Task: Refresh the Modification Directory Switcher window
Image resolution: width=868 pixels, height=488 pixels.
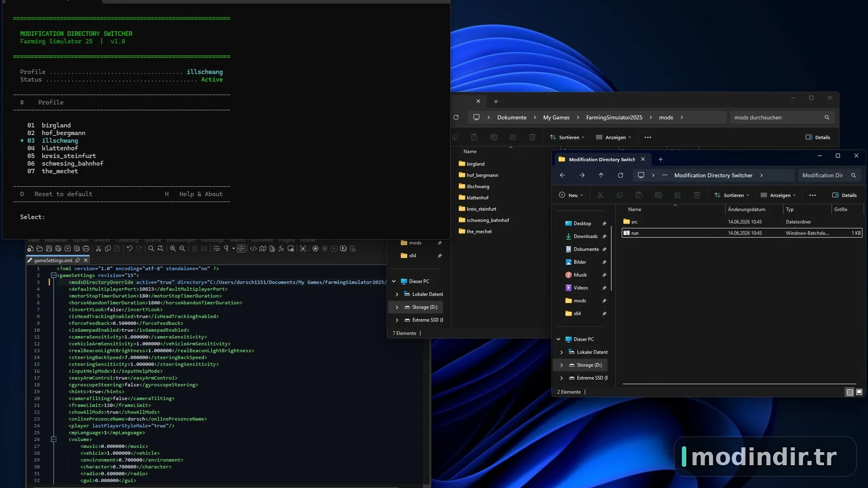Action: pyautogui.click(x=621, y=175)
